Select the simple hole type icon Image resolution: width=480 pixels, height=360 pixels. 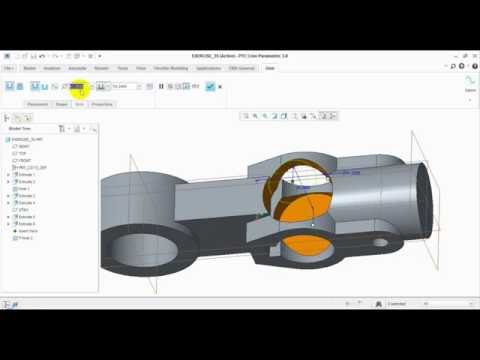[x=10, y=86]
